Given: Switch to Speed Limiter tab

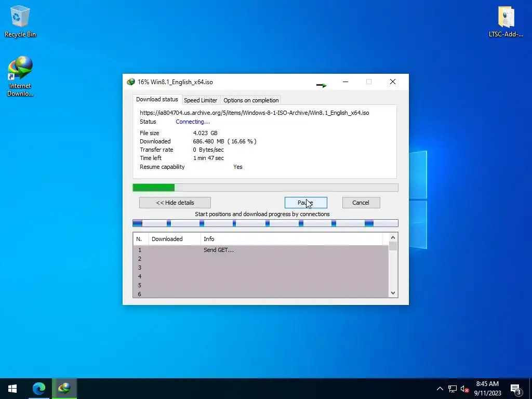Looking at the screenshot, I should click(x=201, y=100).
